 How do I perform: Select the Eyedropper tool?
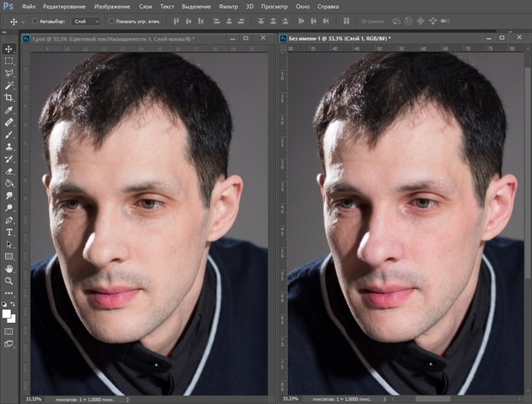[8, 110]
